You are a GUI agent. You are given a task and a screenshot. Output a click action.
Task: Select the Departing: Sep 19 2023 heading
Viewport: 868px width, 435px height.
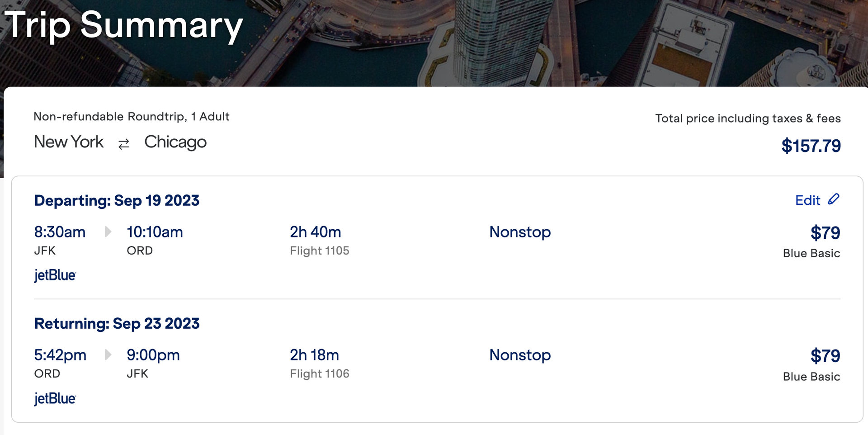point(117,200)
